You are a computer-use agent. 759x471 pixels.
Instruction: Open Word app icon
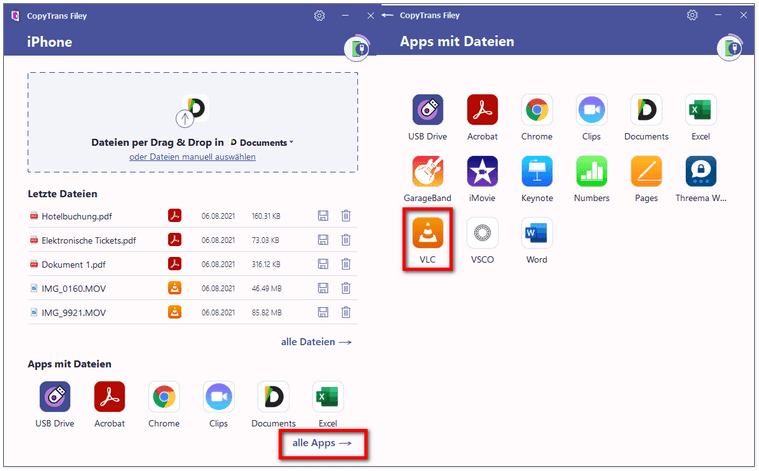pos(537,233)
